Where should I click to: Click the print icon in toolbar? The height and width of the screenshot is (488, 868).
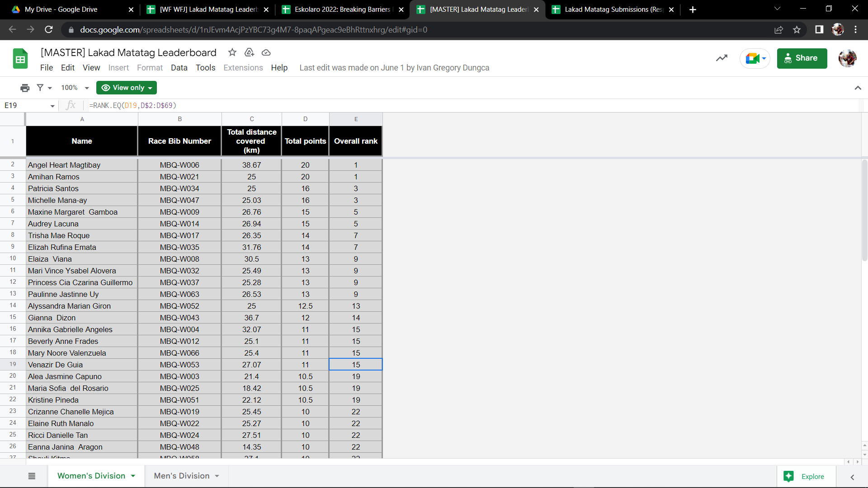coord(25,88)
